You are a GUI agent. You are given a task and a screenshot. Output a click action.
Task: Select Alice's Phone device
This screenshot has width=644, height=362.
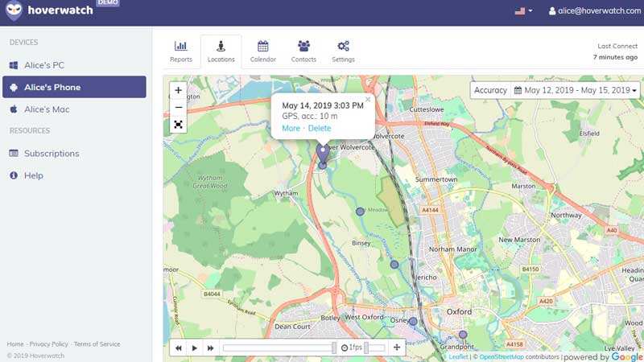[74, 87]
